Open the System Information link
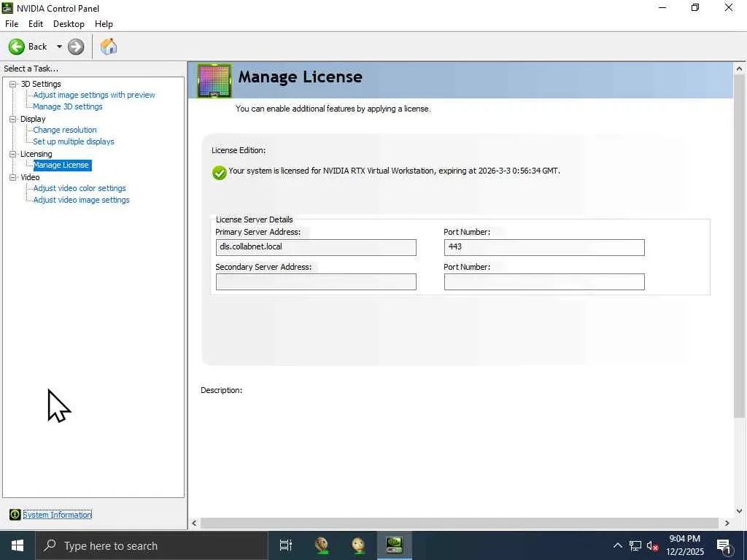747x560 pixels. coord(57,515)
